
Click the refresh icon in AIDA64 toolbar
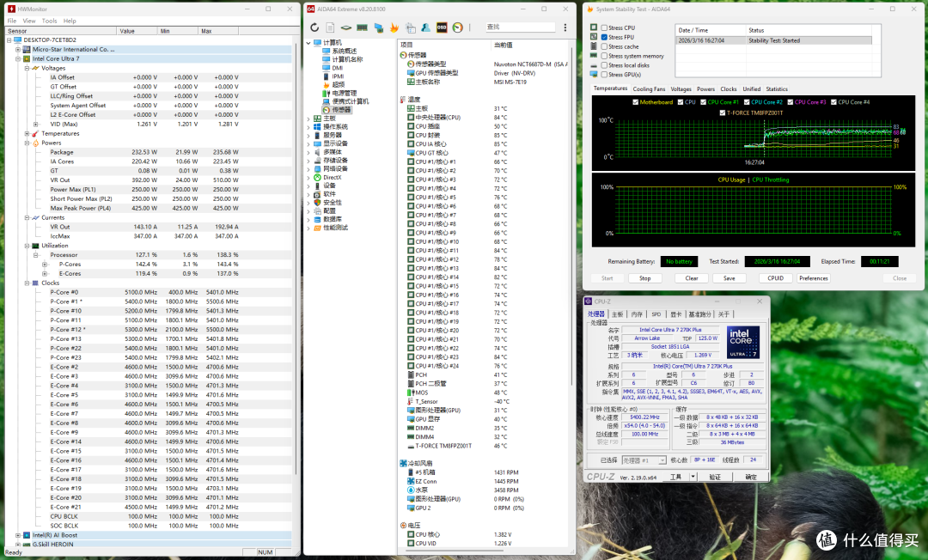[x=314, y=27]
